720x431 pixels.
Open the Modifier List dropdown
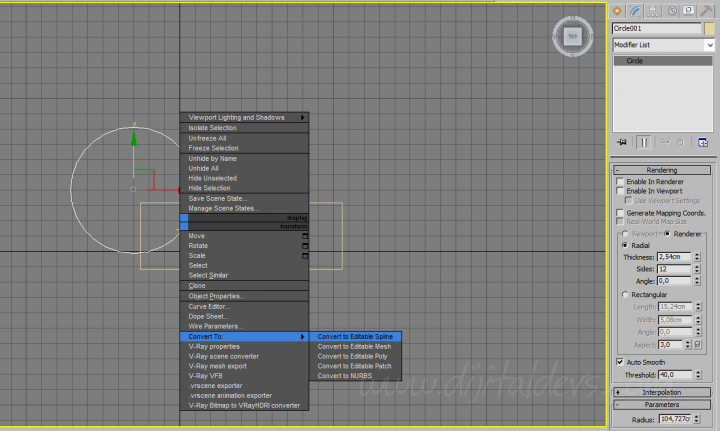coord(664,45)
